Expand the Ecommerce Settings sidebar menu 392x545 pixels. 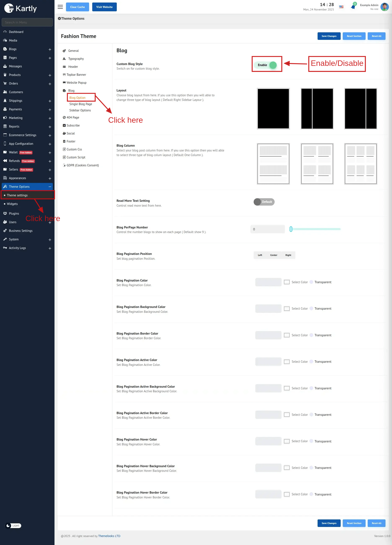pyautogui.click(x=50, y=136)
